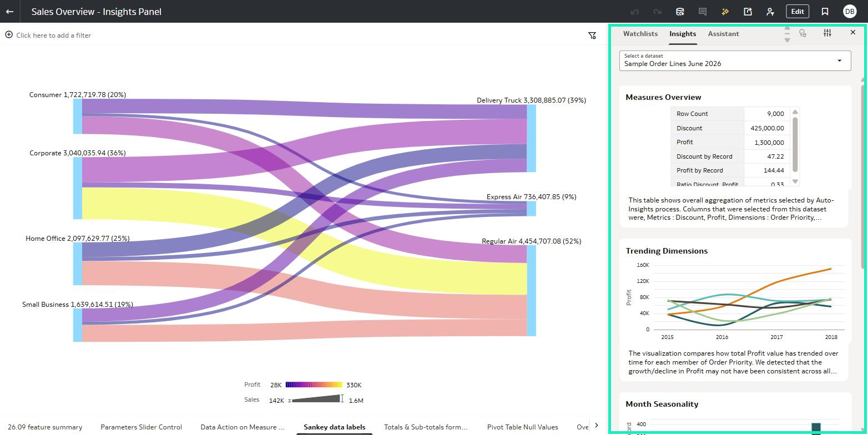Switch to the Watchlists tab
This screenshot has height=435, width=868.
pyautogui.click(x=640, y=34)
